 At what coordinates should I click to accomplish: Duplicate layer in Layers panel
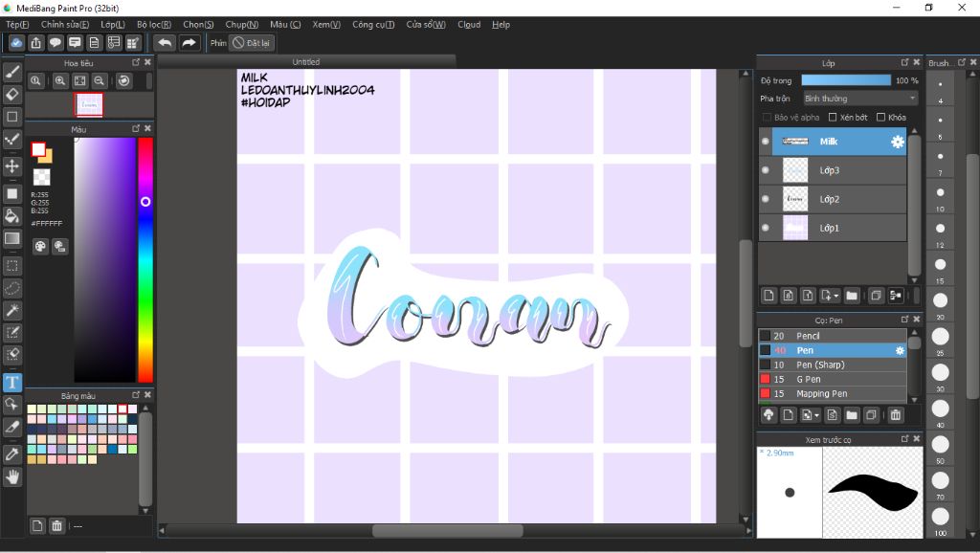[x=876, y=295]
